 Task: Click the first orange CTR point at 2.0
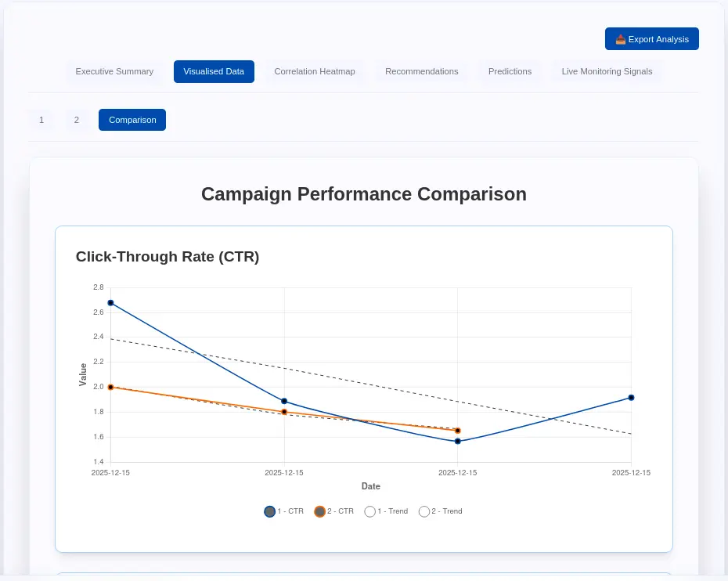110,387
